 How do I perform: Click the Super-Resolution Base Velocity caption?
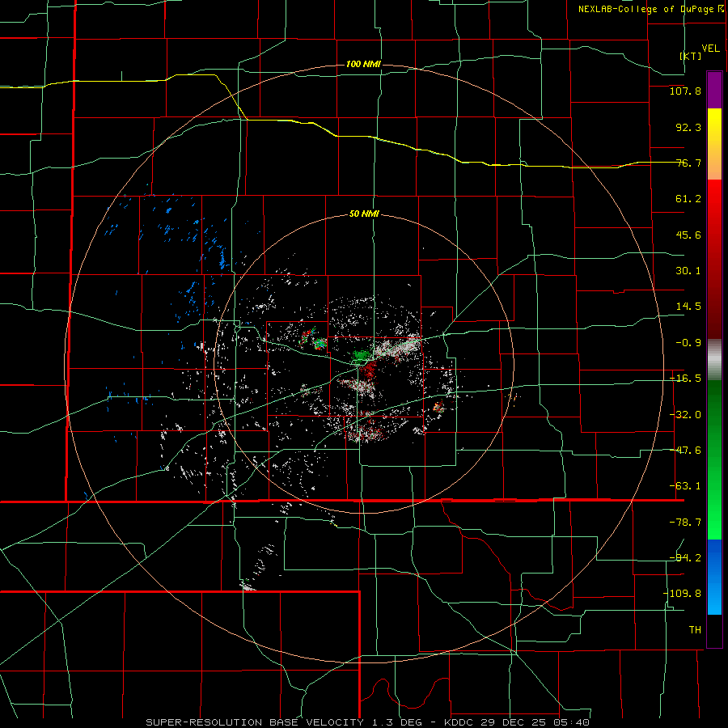368,722
